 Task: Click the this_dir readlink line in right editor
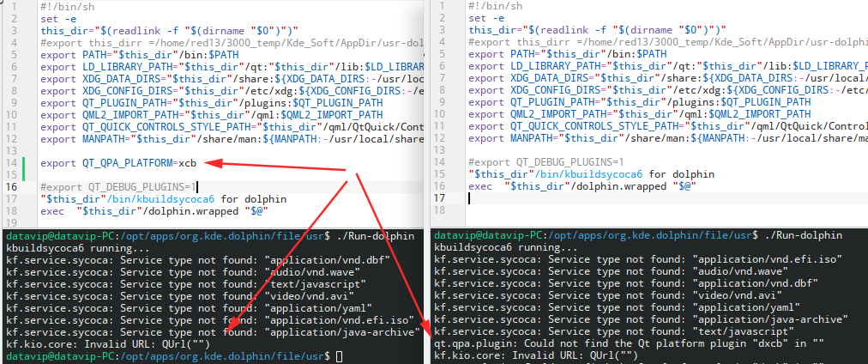(597, 30)
